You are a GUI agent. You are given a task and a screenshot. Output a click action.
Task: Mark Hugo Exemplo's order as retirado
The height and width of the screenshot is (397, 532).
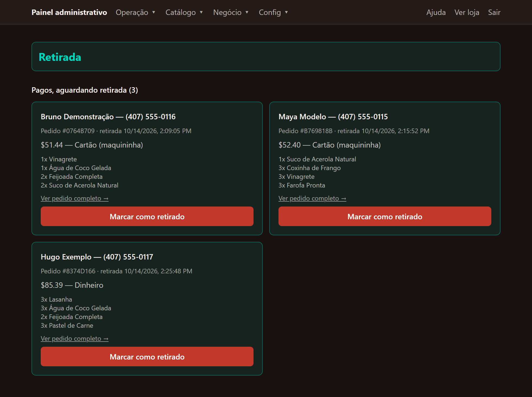tap(147, 357)
